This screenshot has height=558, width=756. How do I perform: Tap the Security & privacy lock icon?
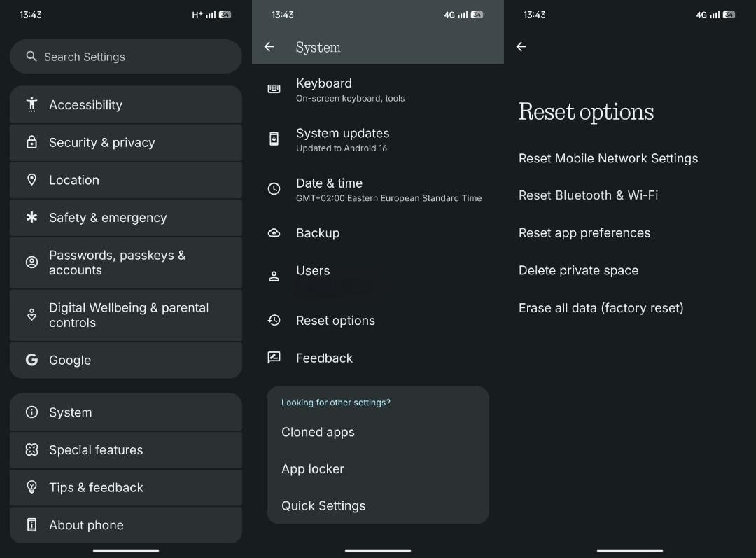pyautogui.click(x=31, y=142)
